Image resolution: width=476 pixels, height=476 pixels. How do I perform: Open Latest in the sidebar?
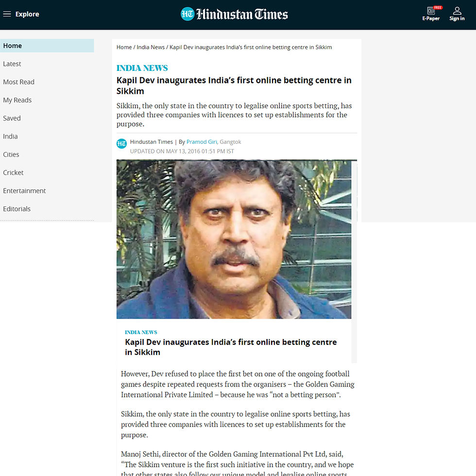pyautogui.click(x=12, y=64)
